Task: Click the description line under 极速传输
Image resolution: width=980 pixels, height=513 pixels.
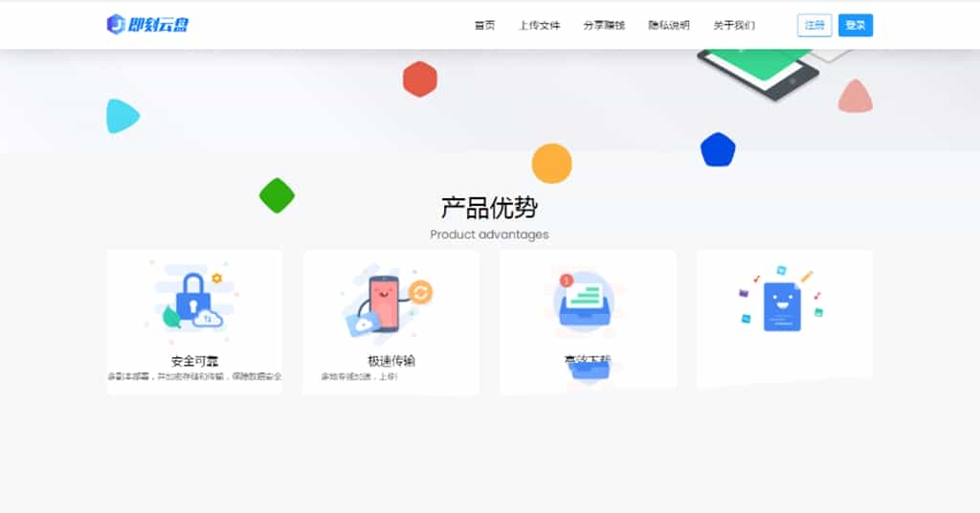Action: point(360,377)
